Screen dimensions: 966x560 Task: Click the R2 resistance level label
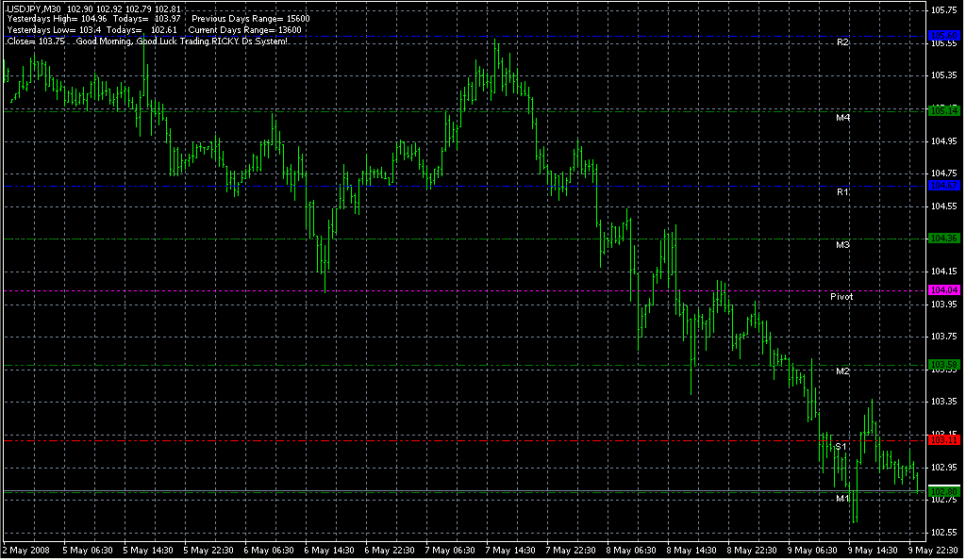842,43
